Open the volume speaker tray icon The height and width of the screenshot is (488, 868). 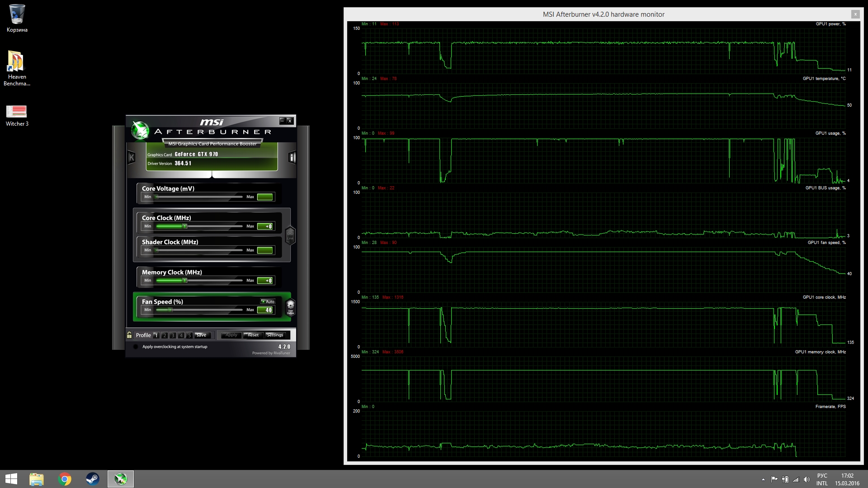click(807, 479)
